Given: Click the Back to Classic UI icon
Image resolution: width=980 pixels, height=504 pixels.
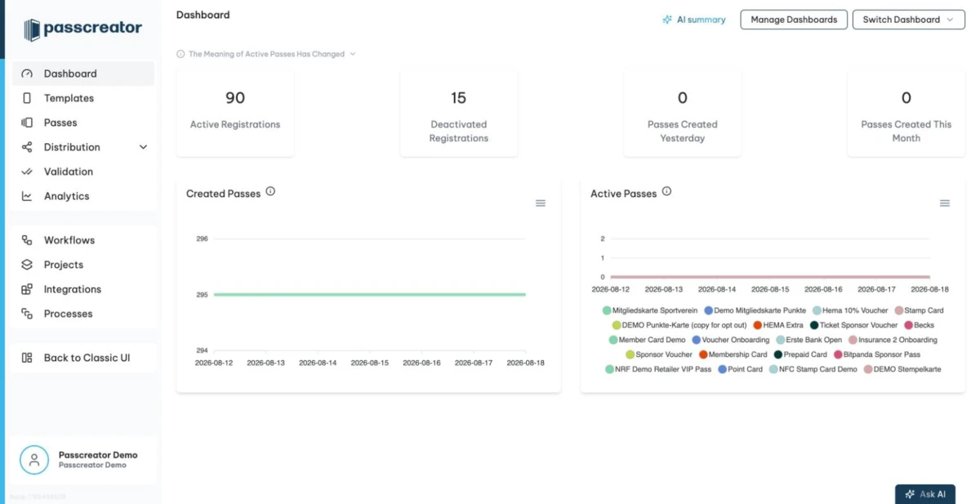Looking at the screenshot, I should tap(27, 358).
